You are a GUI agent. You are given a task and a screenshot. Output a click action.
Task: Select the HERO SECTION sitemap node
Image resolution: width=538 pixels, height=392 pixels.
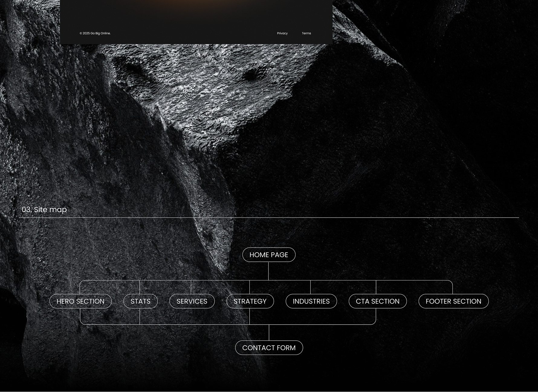click(x=80, y=301)
